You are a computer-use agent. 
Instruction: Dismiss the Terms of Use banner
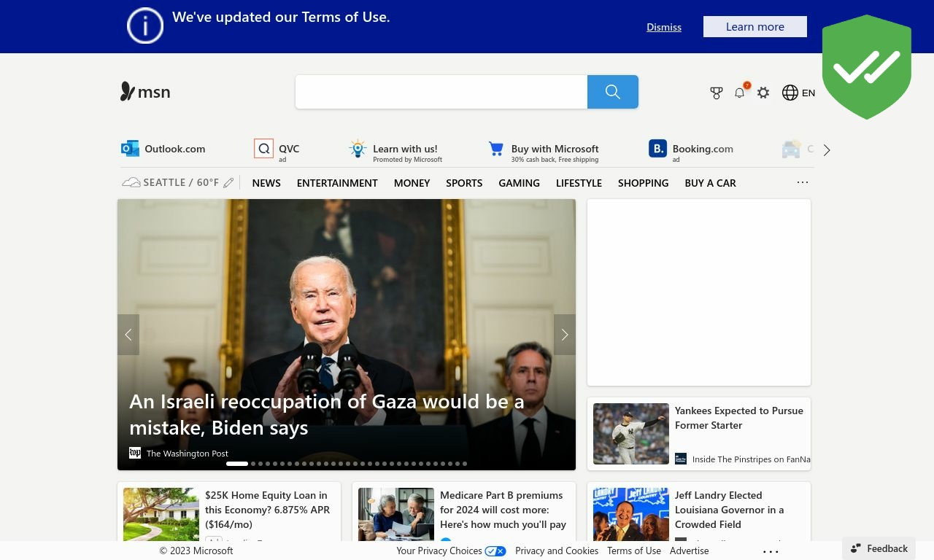pyautogui.click(x=664, y=27)
